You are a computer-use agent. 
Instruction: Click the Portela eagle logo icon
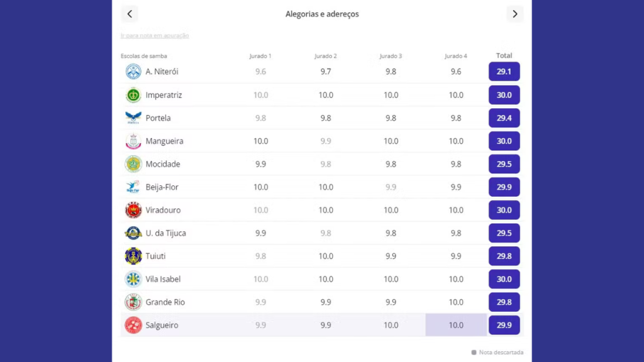click(x=133, y=118)
